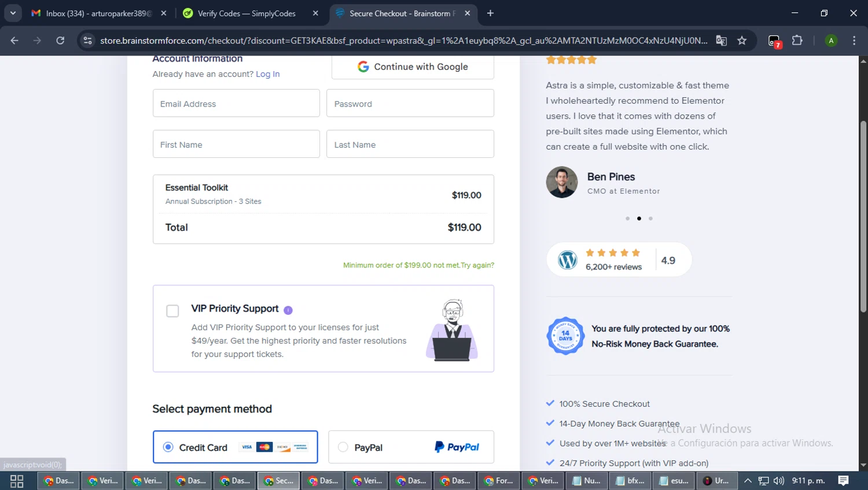868x490 pixels.
Task: Click the credit card brand icons
Action: pos(274,447)
